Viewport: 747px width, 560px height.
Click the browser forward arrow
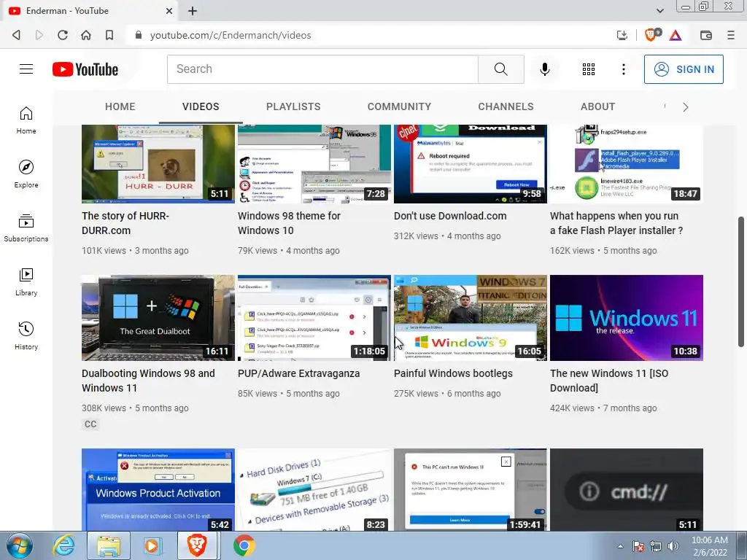tap(39, 35)
